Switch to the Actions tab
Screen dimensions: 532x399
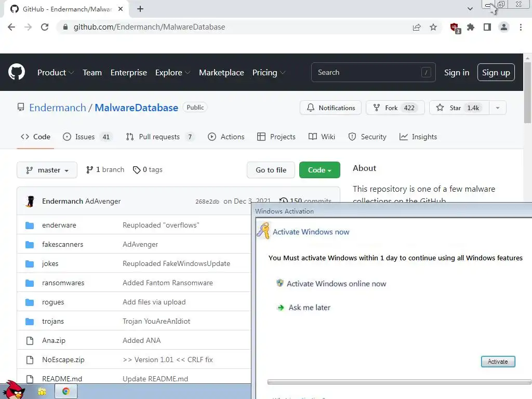(226, 137)
